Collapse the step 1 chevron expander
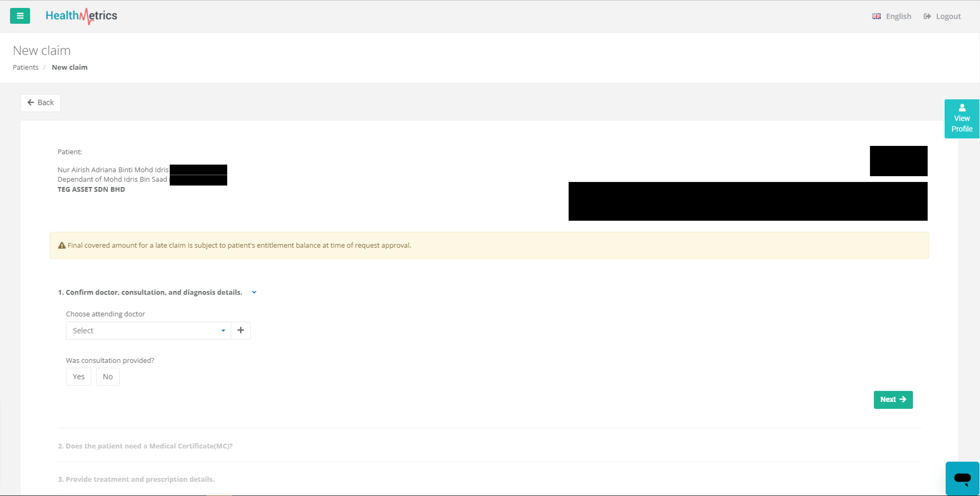This screenshot has width=980, height=496. point(254,292)
